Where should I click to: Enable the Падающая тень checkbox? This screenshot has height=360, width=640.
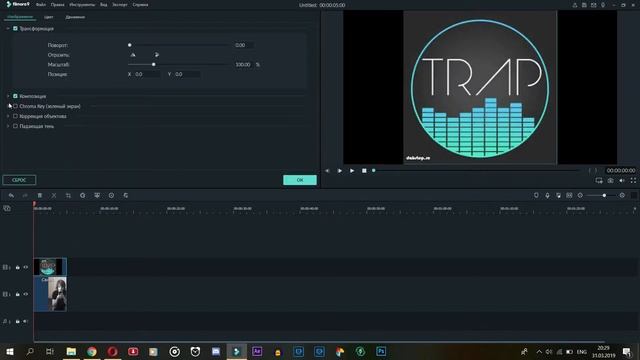point(15,126)
